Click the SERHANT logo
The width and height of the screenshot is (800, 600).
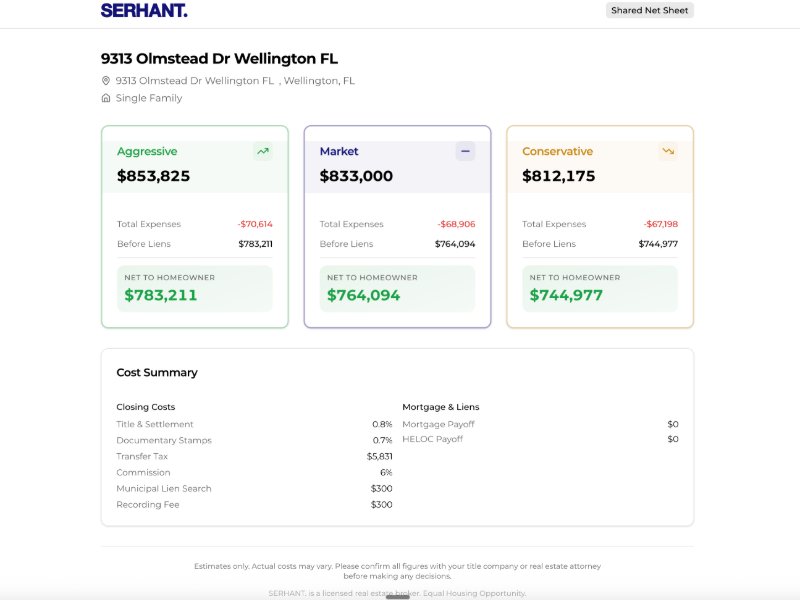click(x=144, y=11)
